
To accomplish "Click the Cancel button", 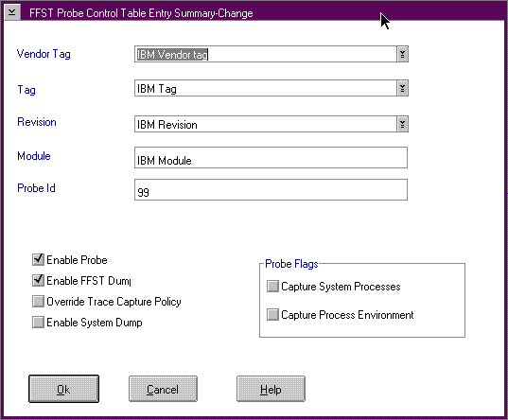I will pos(163,389).
